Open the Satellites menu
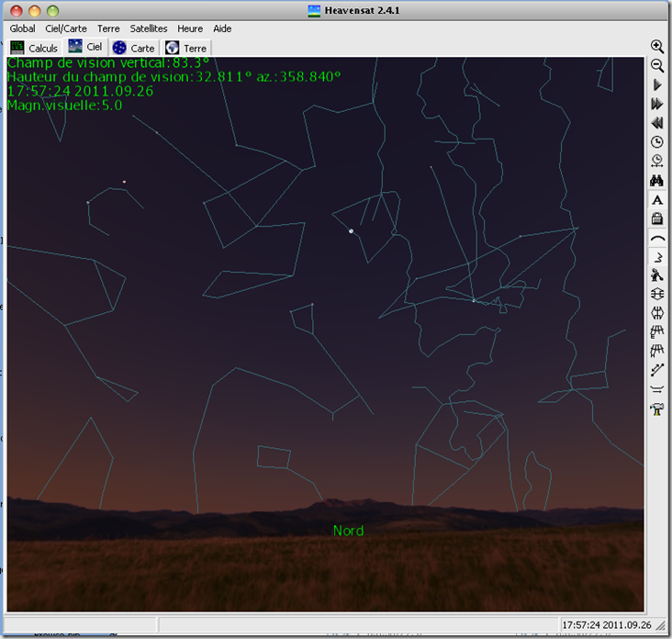This screenshot has height=639, width=672. coord(149,28)
